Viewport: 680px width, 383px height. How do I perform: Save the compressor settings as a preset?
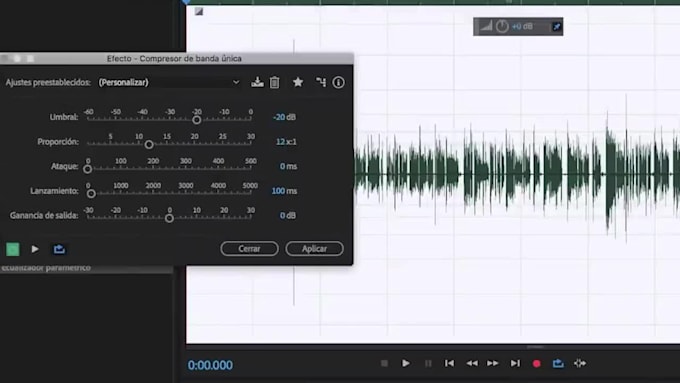(x=257, y=82)
